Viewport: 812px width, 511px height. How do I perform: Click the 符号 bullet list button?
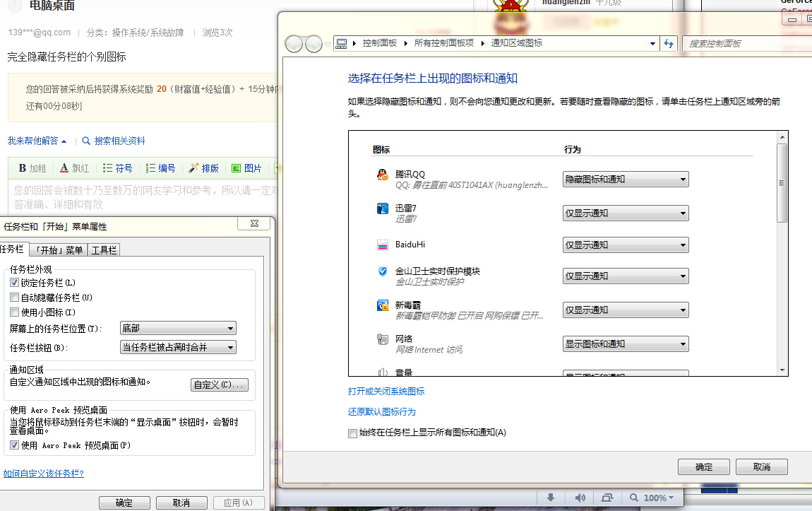[117, 168]
